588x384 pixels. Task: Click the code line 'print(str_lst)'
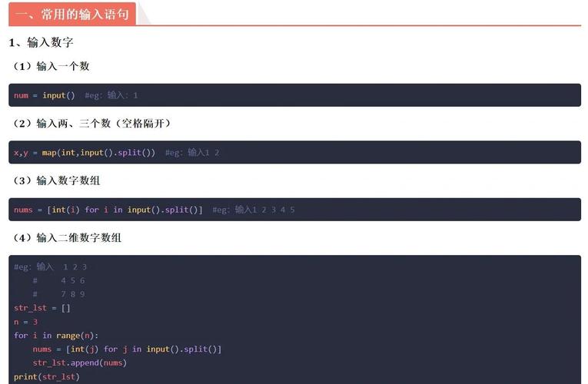[x=46, y=376]
